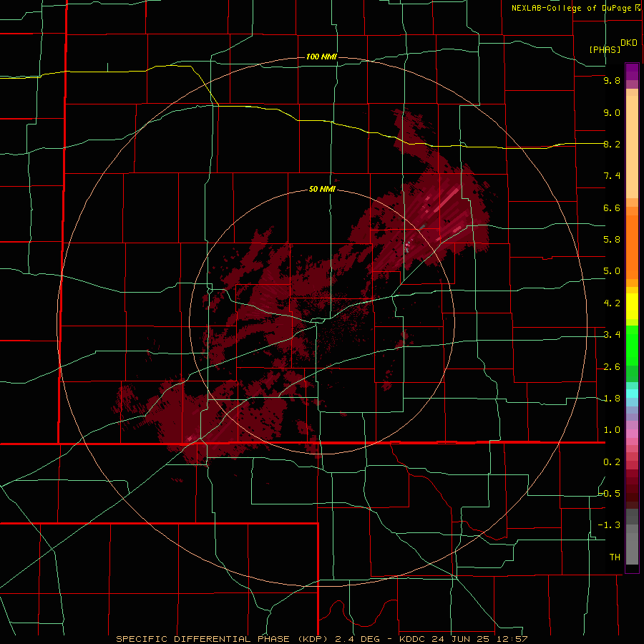Select the DKD units label
Screen dimensions: 644x644
[629, 43]
